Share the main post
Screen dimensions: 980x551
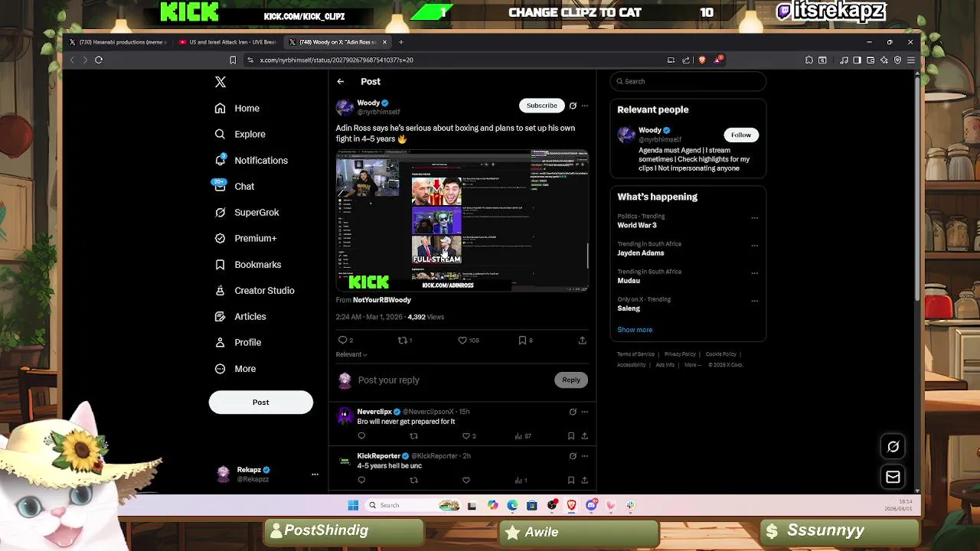pyautogui.click(x=582, y=340)
